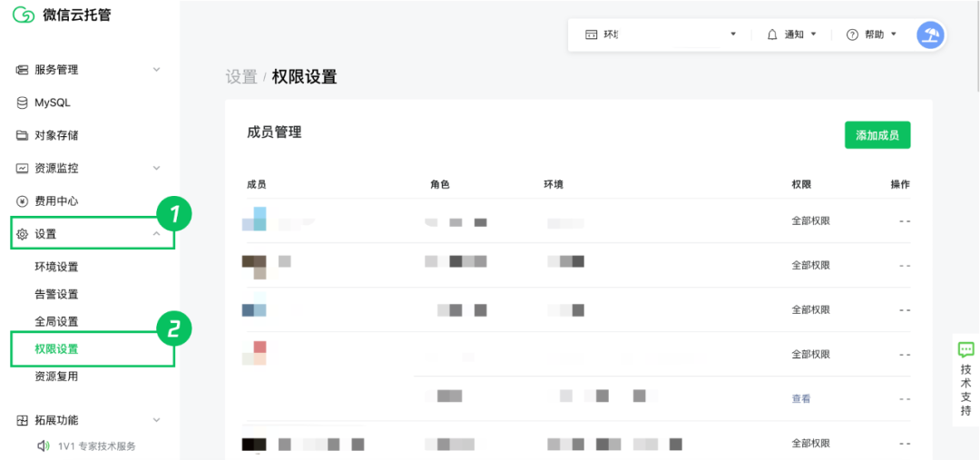Click the last member's black avatar thumbnail

click(x=254, y=445)
